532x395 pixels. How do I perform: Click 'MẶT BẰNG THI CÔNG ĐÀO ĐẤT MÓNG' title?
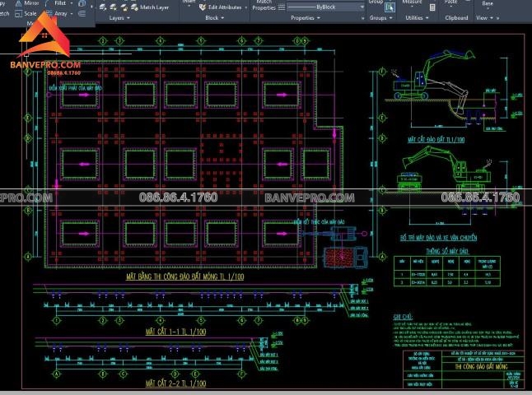pos(185,276)
